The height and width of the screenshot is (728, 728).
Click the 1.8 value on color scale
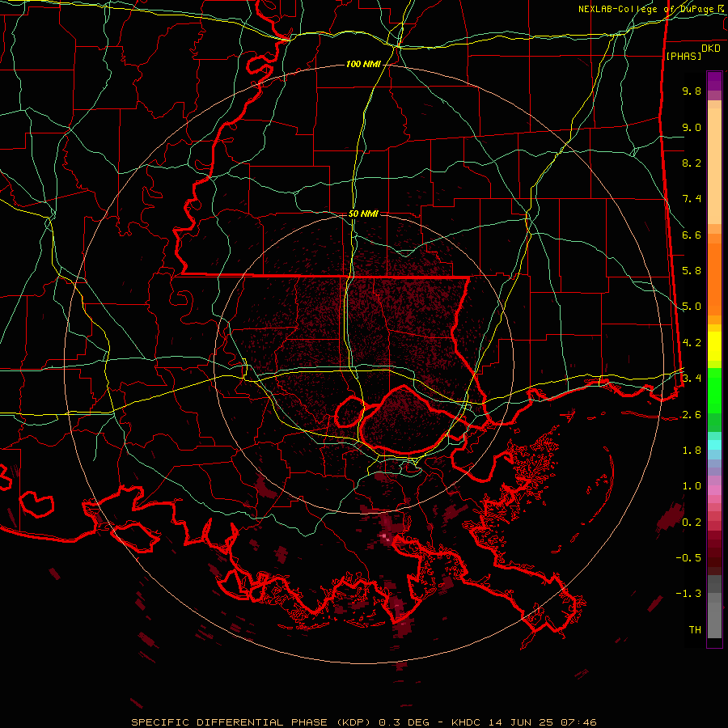tap(692, 451)
